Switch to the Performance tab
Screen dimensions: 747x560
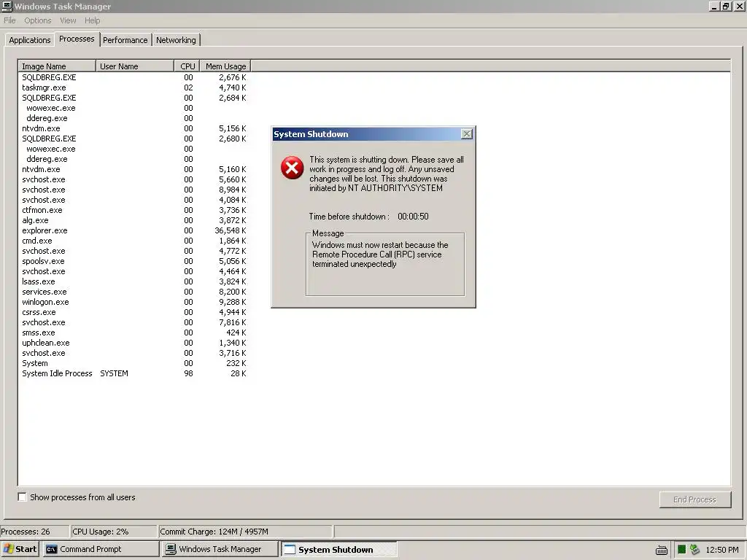(125, 40)
